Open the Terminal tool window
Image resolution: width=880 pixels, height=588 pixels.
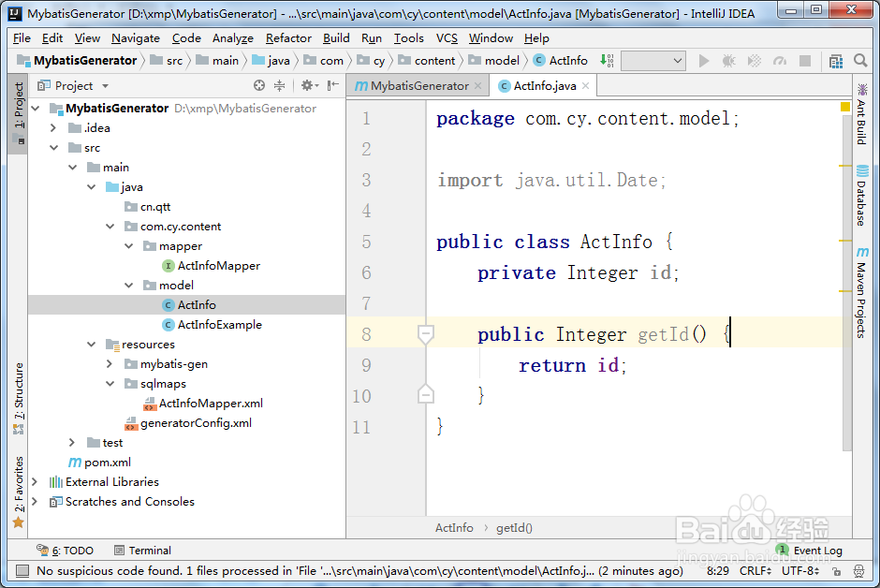[142, 551]
